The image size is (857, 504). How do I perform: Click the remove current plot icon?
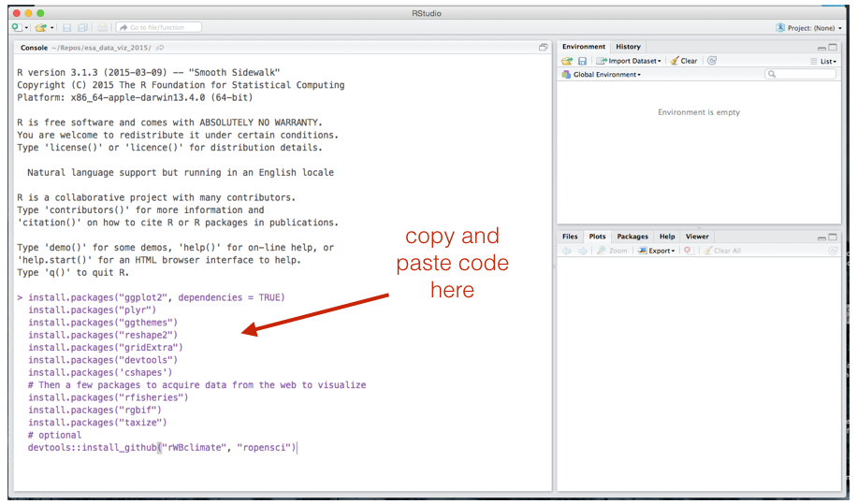[x=688, y=250]
